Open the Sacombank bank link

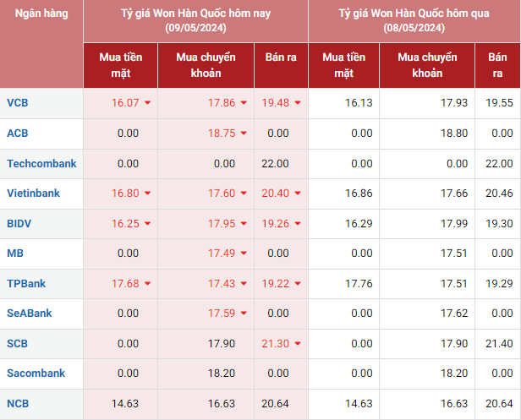(x=36, y=374)
